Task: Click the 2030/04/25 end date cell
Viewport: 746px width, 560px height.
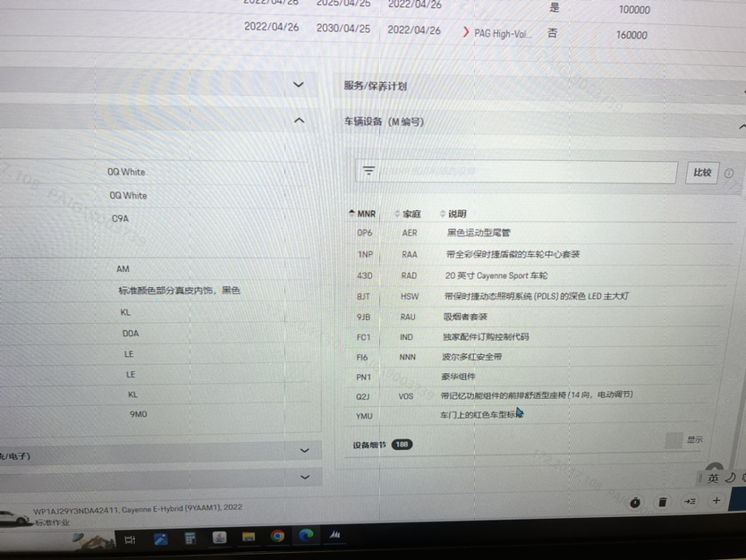Action: tap(343, 29)
